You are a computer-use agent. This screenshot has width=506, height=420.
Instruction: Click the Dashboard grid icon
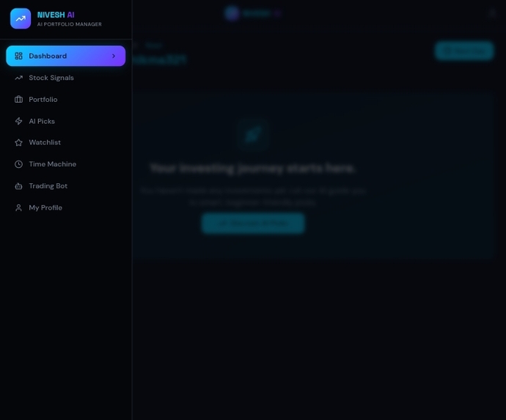[x=19, y=56]
